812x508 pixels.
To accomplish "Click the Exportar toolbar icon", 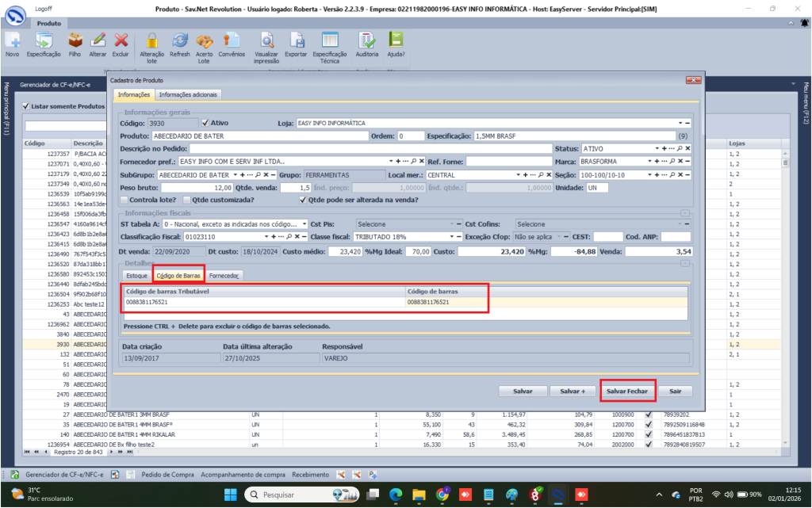I will tap(296, 41).
